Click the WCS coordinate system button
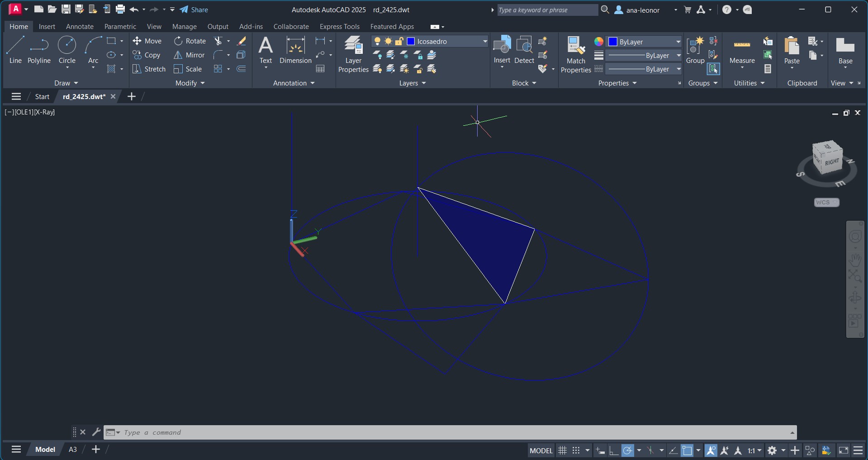868x460 pixels. 826,202
